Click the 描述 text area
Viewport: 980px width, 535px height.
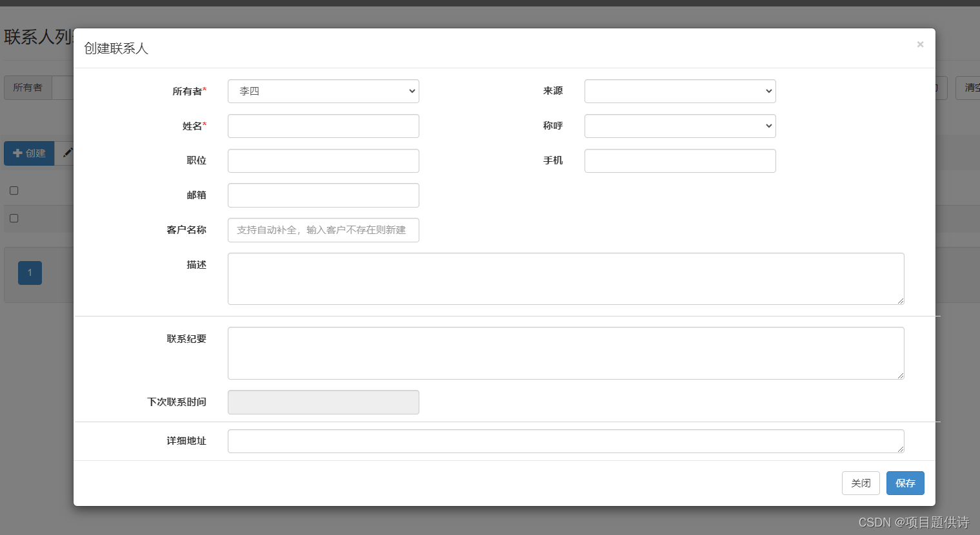pyautogui.click(x=566, y=278)
